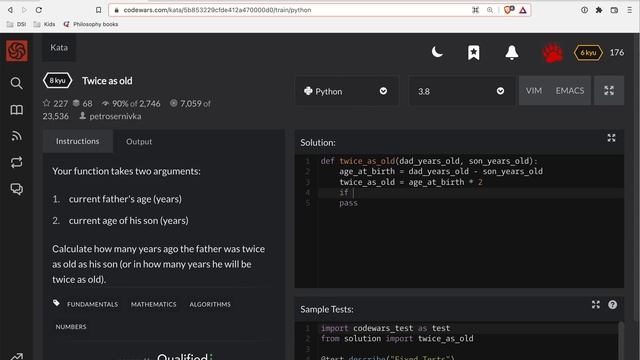Open the search magnifier in sidebar
This screenshot has height=360, width=640.
pos(16,83)
